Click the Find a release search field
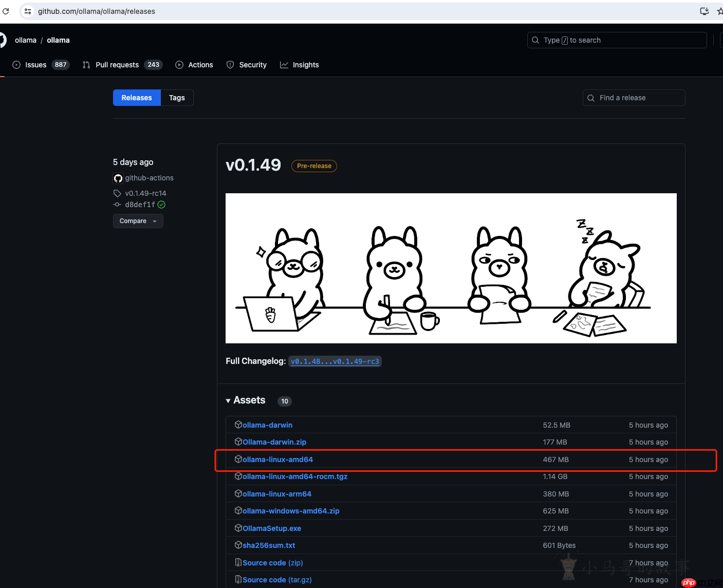Screen dimensions: 723x588 tap(634, 97)
